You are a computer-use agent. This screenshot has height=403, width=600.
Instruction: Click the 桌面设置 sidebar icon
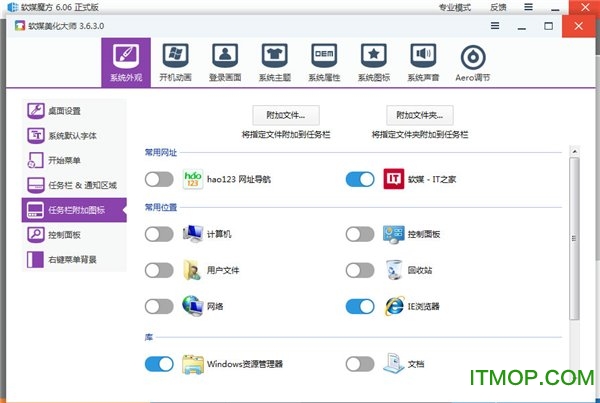coord(36,111)
